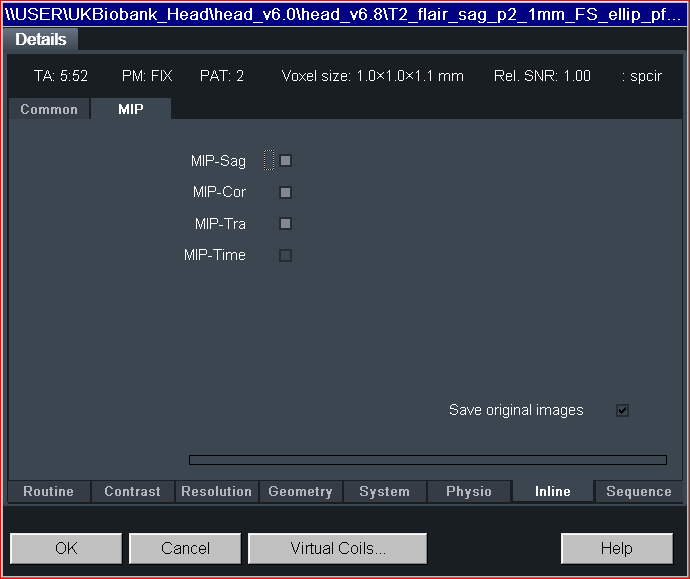
Task: Click the progress bar above the tabs
Action: coord(428,460)
